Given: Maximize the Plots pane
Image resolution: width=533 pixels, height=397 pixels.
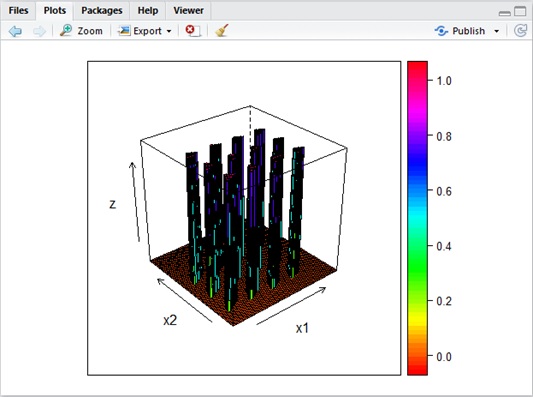Looking at the screenshot, I should click(520, 11).
